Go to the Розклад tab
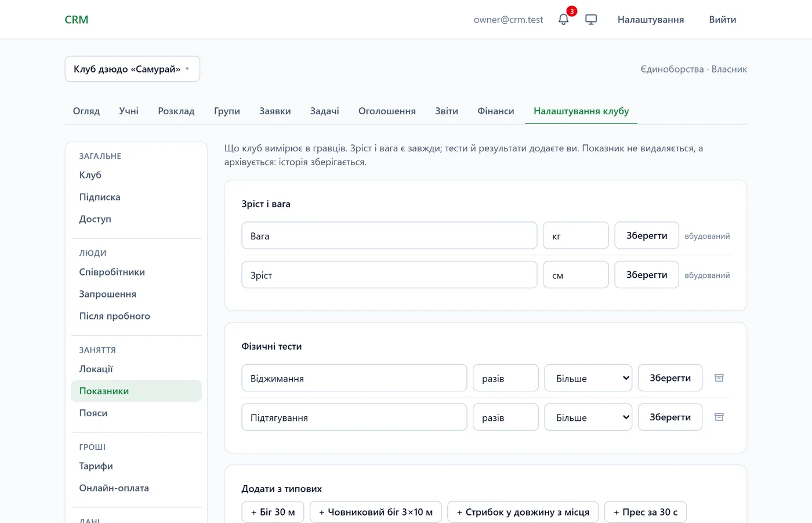This screenshot has width=812, height=523. click(x=176, y=111)
